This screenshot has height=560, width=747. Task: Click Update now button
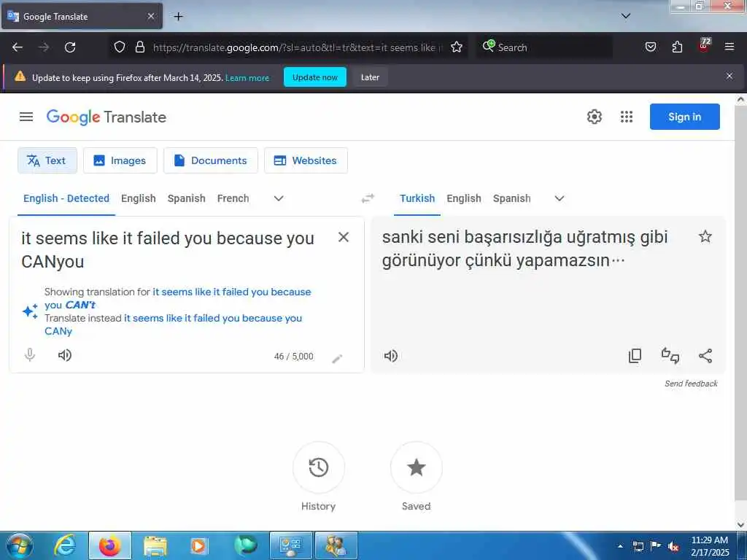tap(315, 77)
